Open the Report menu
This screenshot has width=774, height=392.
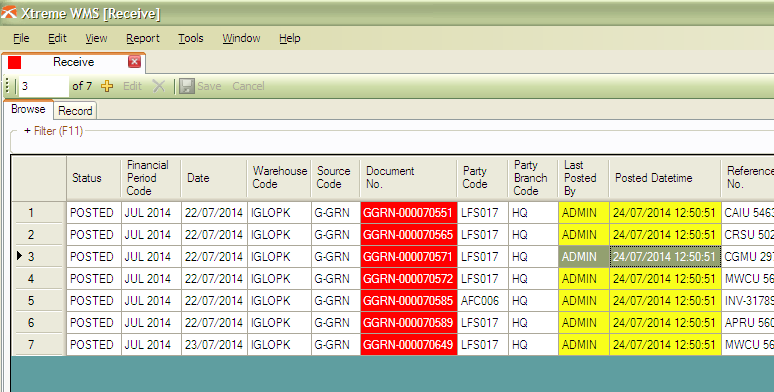point(143,38)
